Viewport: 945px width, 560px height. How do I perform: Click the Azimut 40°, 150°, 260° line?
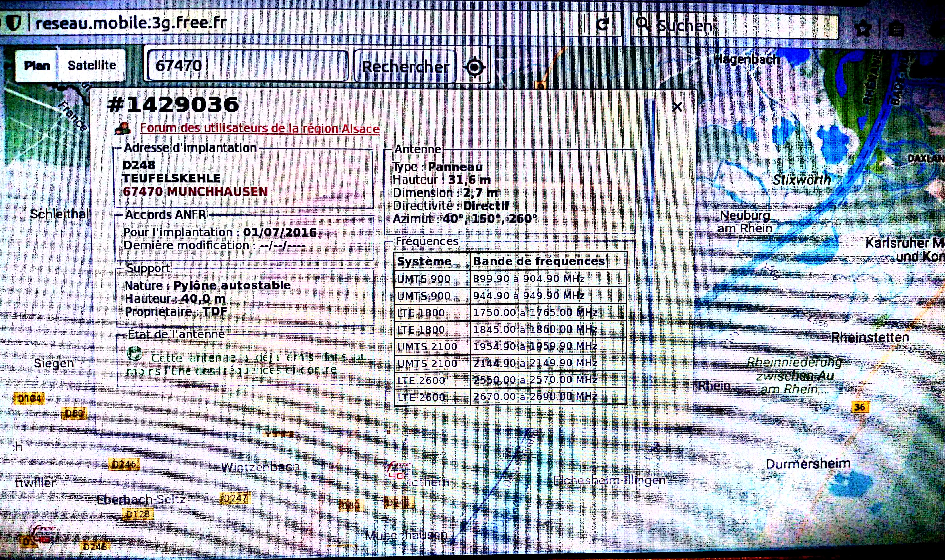[x=465, y=219]
